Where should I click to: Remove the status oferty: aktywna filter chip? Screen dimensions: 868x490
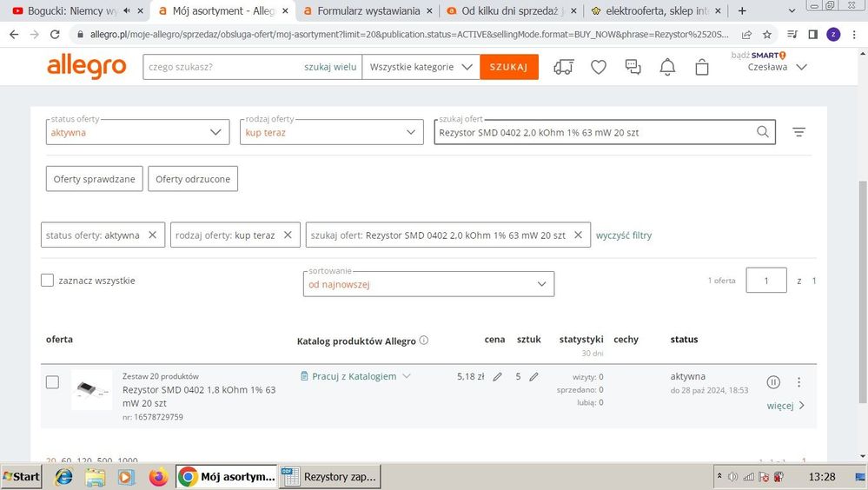(153, 235)
